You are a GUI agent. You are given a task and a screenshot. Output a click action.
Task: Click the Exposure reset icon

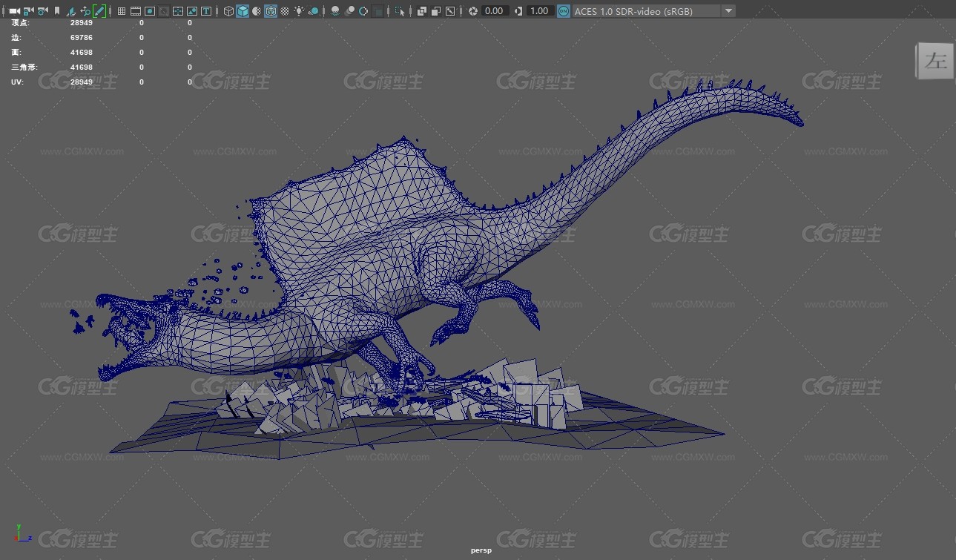coord(472,11)
